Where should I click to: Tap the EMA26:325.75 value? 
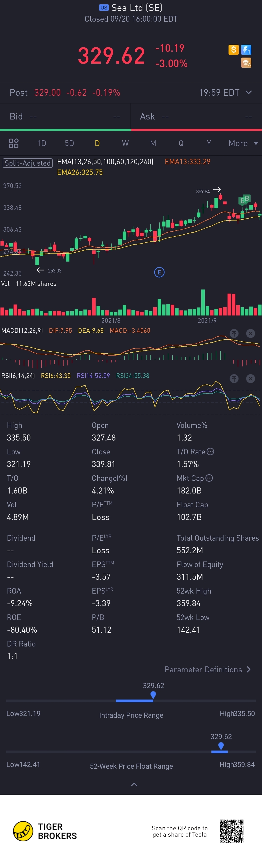(x=80, y=172)
